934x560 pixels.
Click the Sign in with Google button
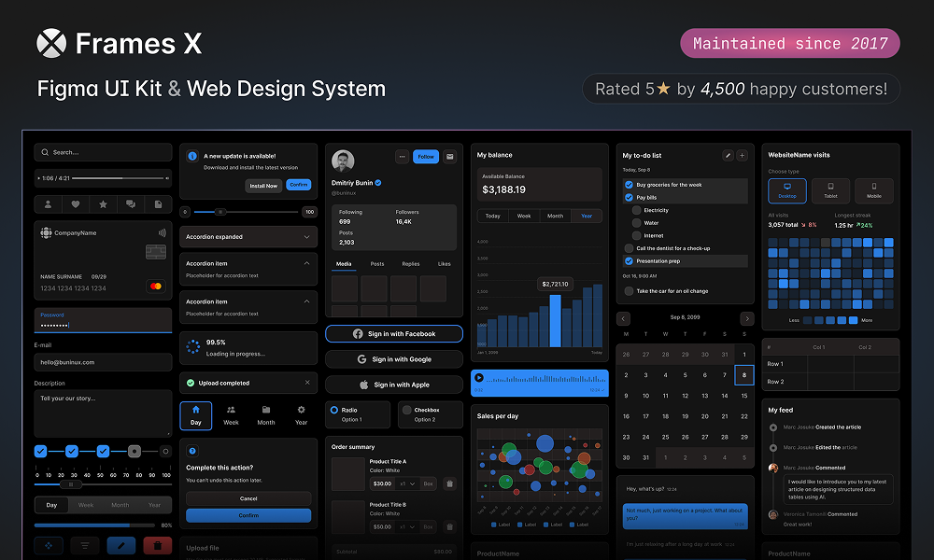[394, 359]
